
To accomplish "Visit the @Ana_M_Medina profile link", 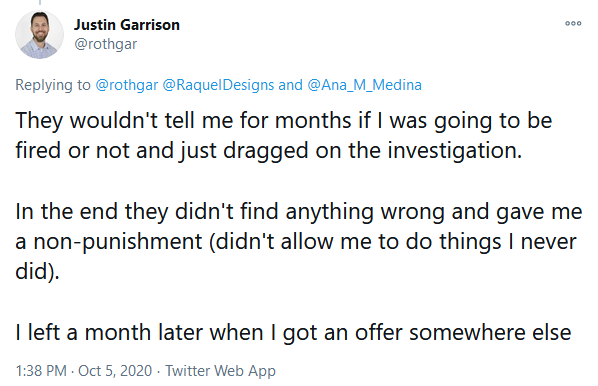I will (x=364, y=85).
